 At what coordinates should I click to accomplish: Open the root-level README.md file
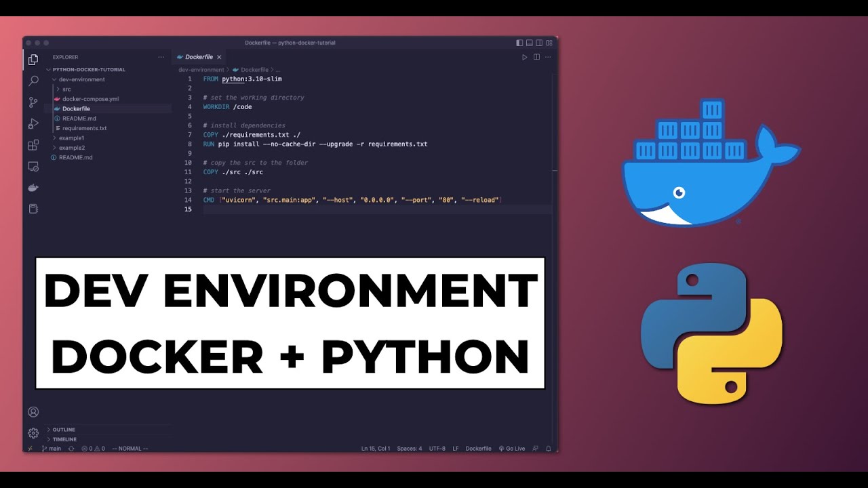click(75, 157)
